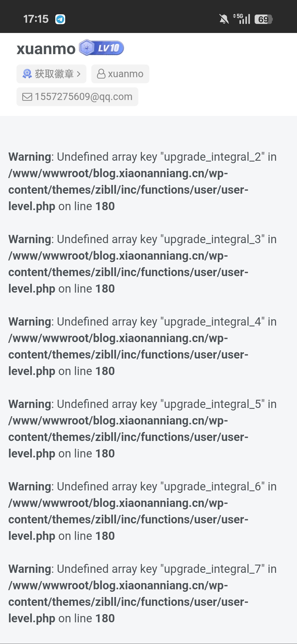The height and width of the screenshot is (644, 297).
Task: Tap the user silhouette icon in xuanmo tag
Action: pos(101,74)
